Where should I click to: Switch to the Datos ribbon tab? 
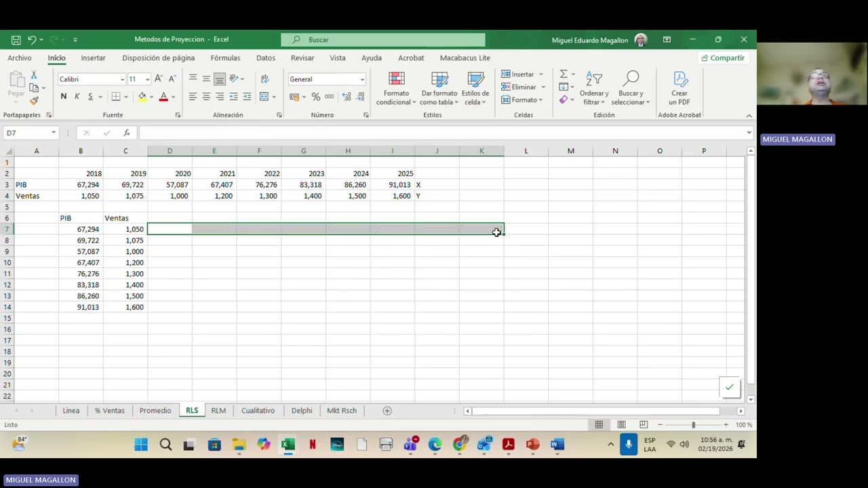pos(266,58)
